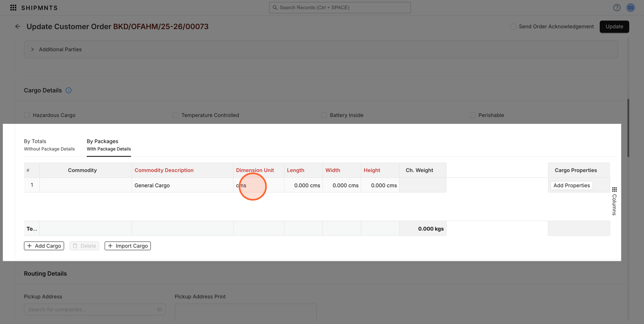Tick the Hazardous Cargo checkbox
This screenshot has width=644, height=324.
(27, 115)
